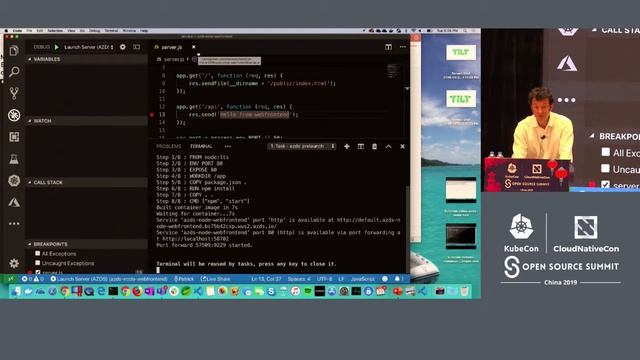
Task: Click Launch Server (AZDS) status bar item
Action: pyautogui.click(x=109, y=279)
